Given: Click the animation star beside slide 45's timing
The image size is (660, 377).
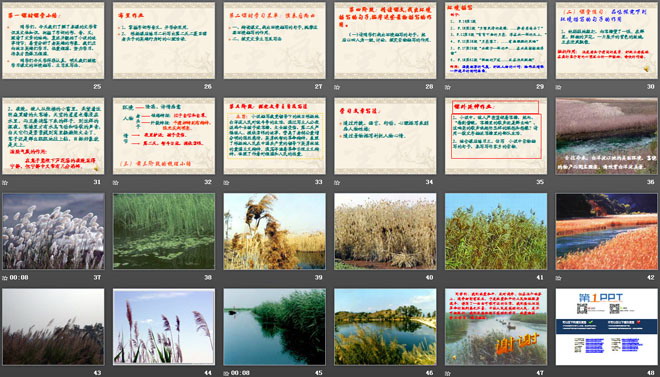Looking at the screenshot, I should click(x=226, y=373).
